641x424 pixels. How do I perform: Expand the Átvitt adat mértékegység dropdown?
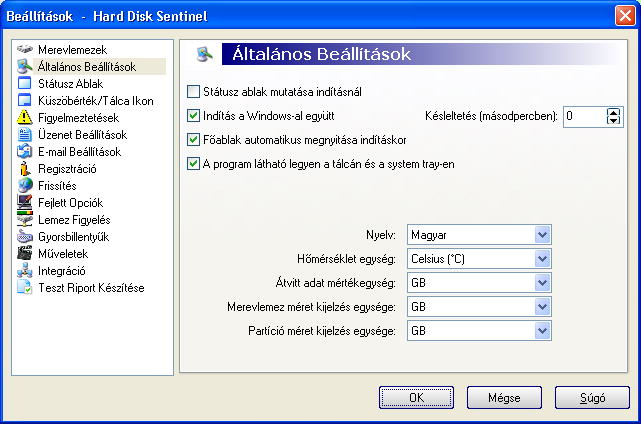coord(542,283)
